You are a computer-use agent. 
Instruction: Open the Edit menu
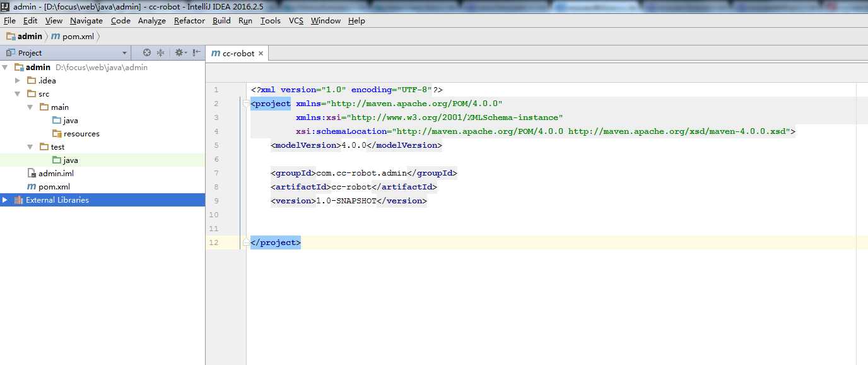[x=30, y=20]
